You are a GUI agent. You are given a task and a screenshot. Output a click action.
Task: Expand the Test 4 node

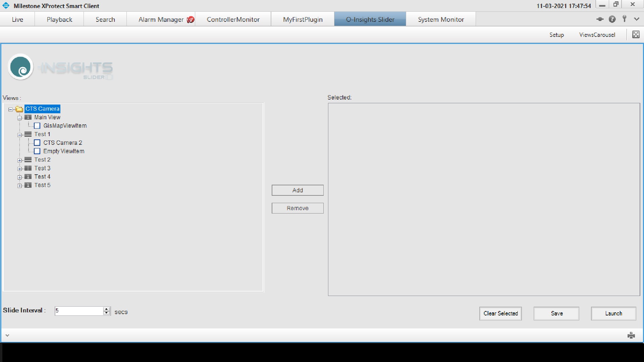coord(20,177)
